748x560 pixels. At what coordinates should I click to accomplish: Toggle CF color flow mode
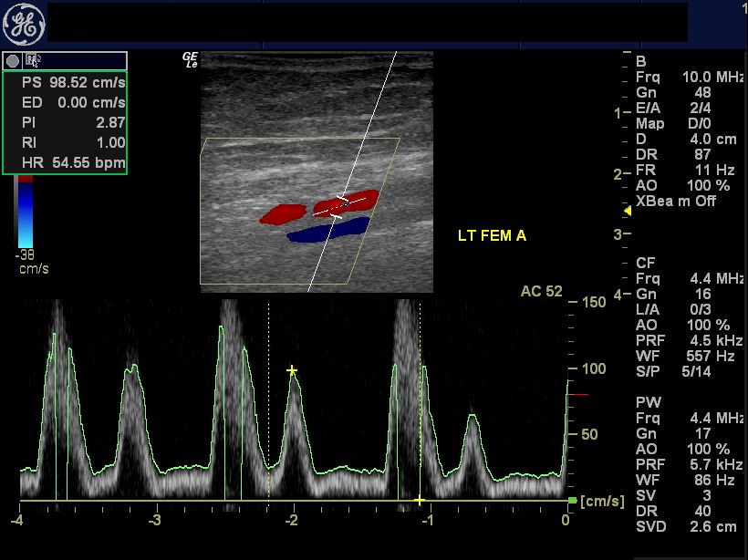pos(646,263)
